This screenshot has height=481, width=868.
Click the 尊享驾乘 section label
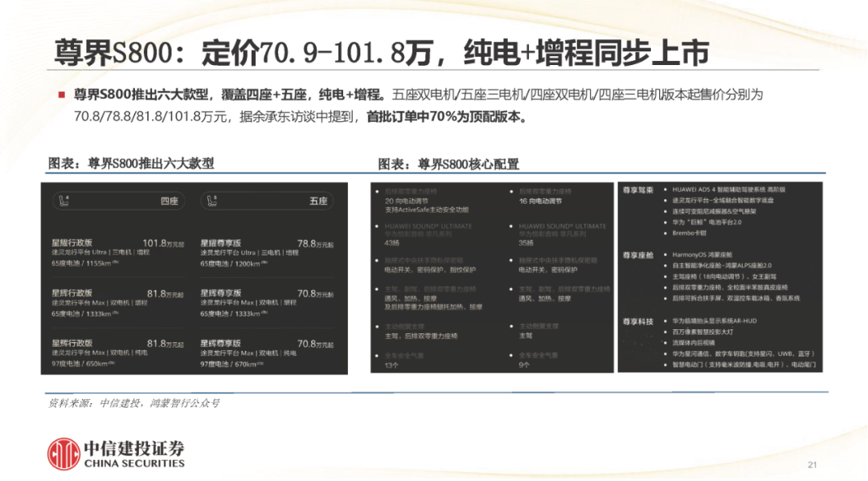638,190
